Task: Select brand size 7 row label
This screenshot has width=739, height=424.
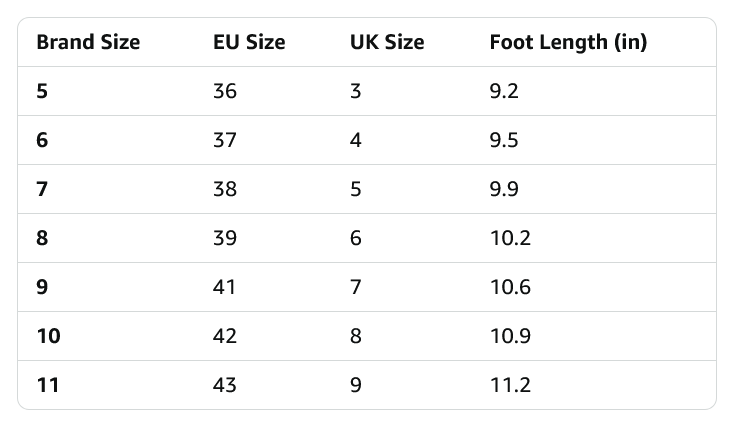Action: click(42, 189)
